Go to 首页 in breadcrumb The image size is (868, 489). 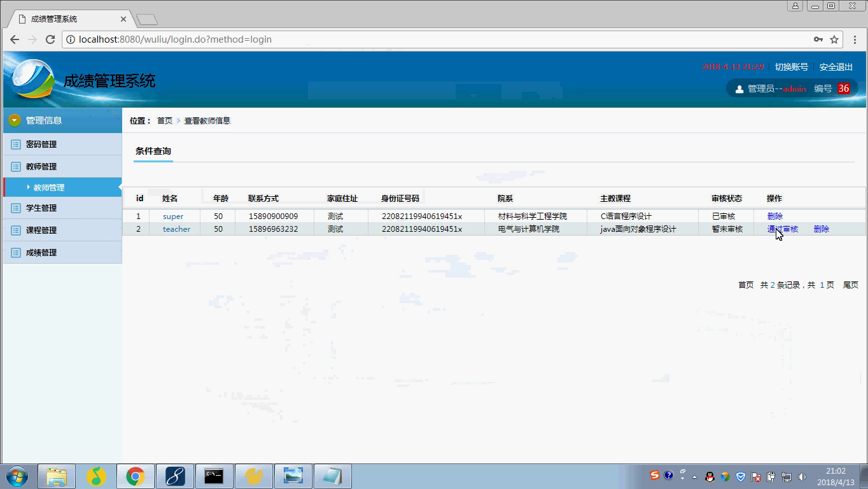click(165, 121)
